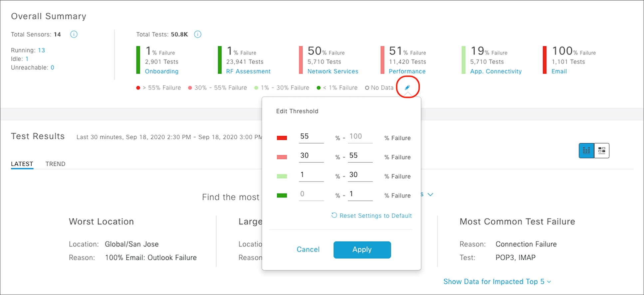Viewport: 644px width, 295px height.
Task: Open info icon next to Total Sensors
Action: [74, 34]
